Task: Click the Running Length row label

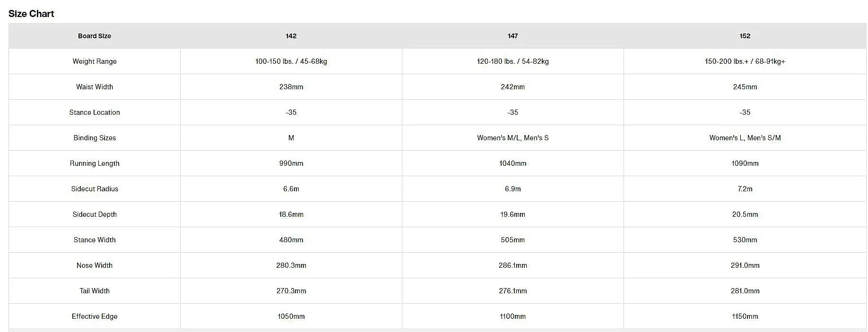Action: pyautogui.click(x=95, y=163)
